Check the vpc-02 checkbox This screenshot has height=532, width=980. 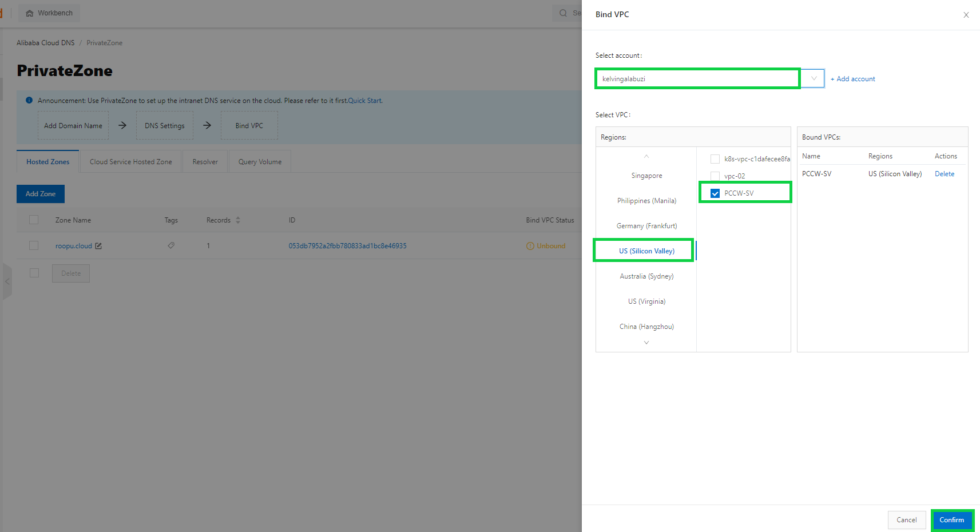715,176
